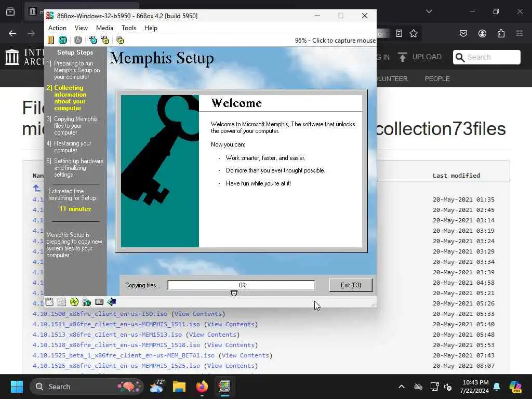Image resolution: width=532 pixels, height=399 pixels.
Task: View Contents of MEM1513.iso
Action: pyautogui.click(x=212, y=335)
